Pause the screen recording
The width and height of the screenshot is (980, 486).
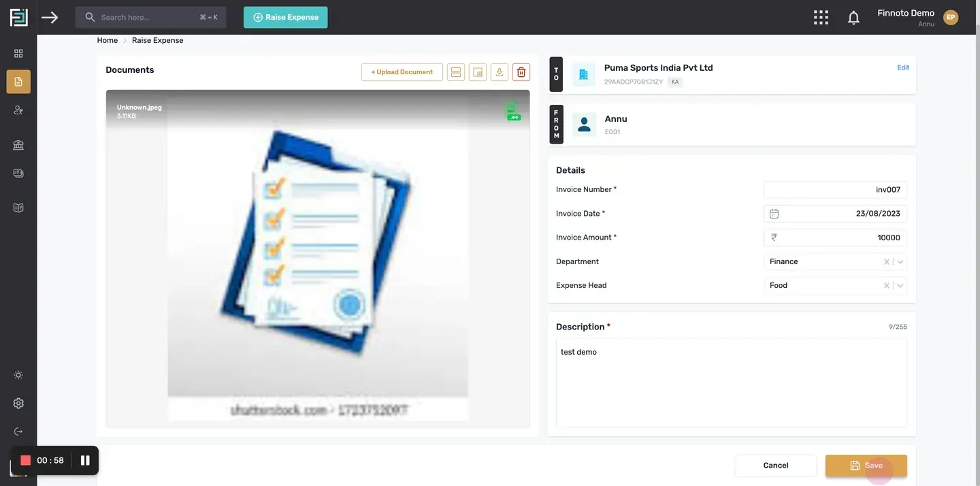pyautogui.click(x=85, y=461)
